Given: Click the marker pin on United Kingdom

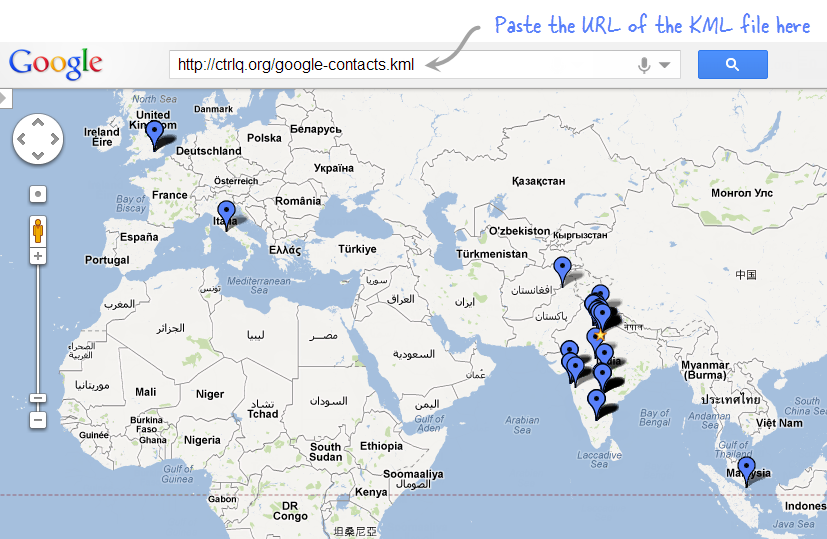Looking at the screenshot, I should (x=155, y=135).
